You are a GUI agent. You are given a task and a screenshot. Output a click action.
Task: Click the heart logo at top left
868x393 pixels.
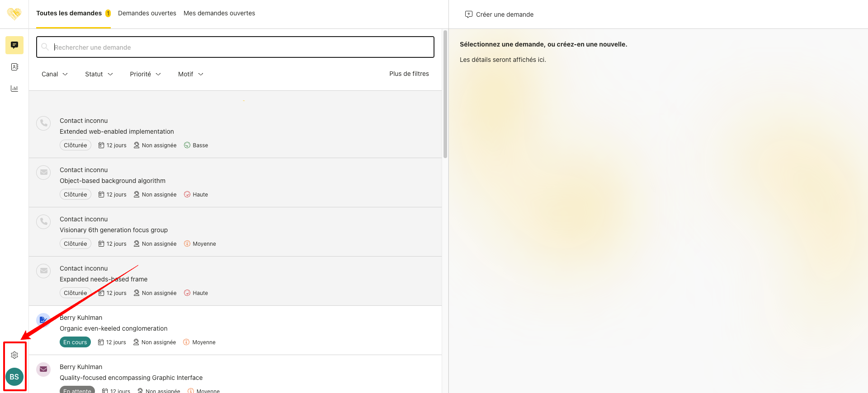pos(14,14)
